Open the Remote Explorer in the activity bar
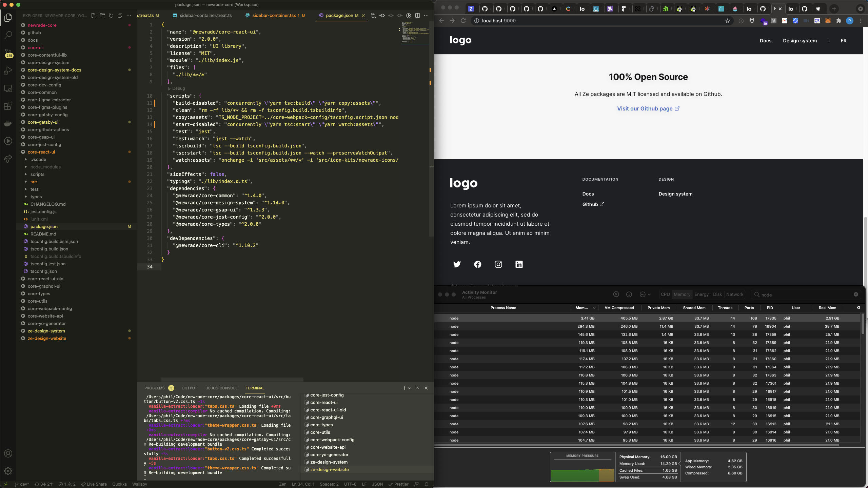This screenshot has height=488, width=868. [x=8, y=87]
